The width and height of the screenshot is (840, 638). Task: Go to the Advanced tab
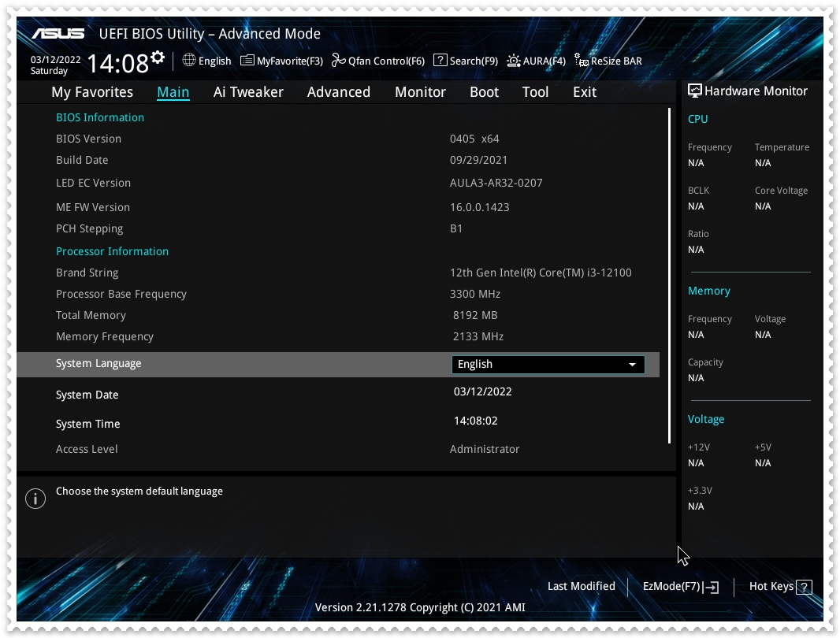point(339,92)
